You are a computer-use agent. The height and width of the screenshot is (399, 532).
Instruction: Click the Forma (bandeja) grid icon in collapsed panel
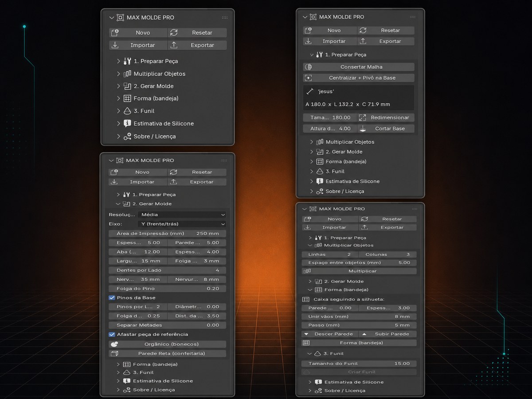tap(127, 98)
